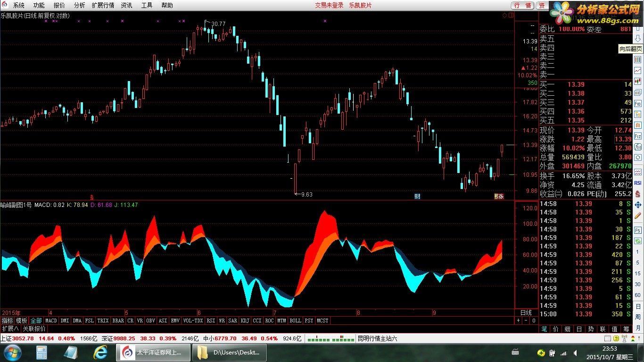Open the 分析 menu
Image resolution: width=644 pixels, height=362 pixels.
80,5
